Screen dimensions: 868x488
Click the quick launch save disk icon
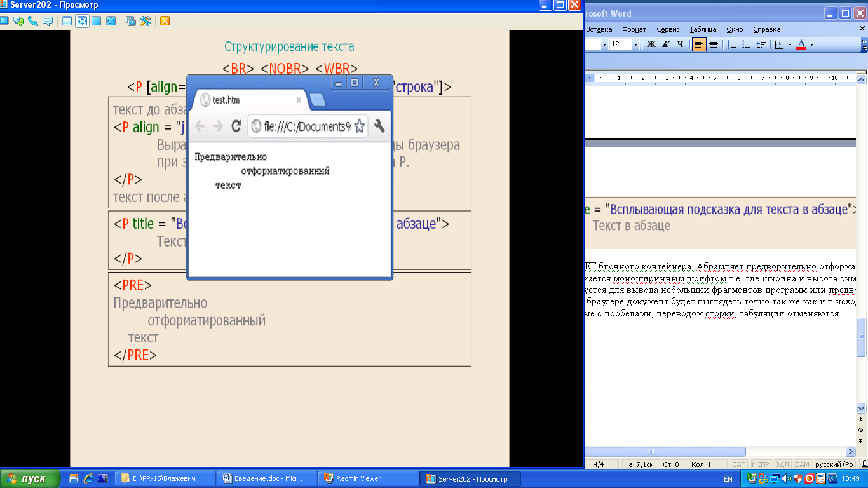74,478
